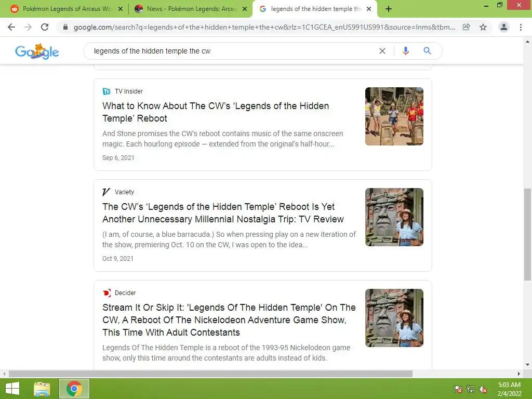
Task: Click the vertical scrollbar thumb
Action: click(x=527, y=234)
